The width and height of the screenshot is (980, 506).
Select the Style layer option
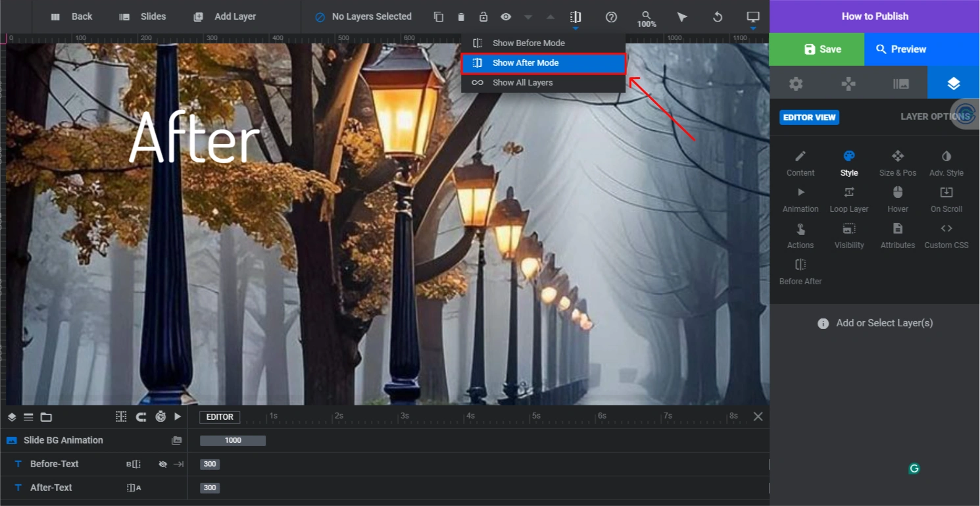(849, 163)
